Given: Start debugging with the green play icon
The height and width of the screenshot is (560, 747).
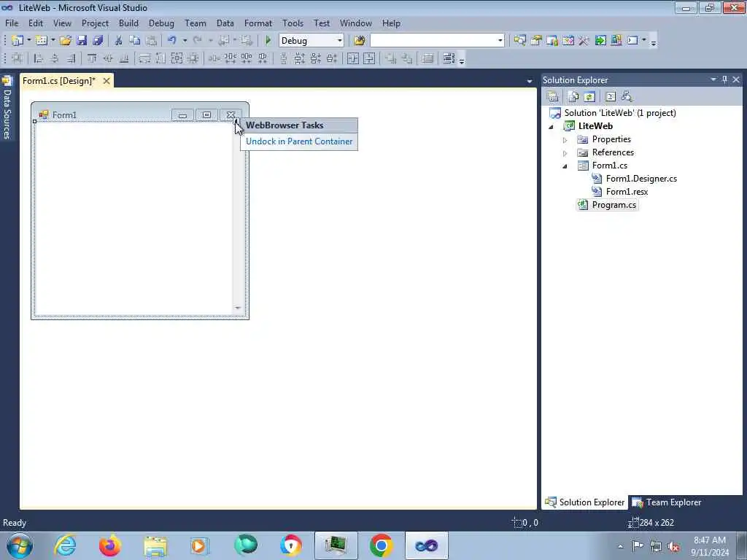Looking at the screenshot, I should pos(268,41).
